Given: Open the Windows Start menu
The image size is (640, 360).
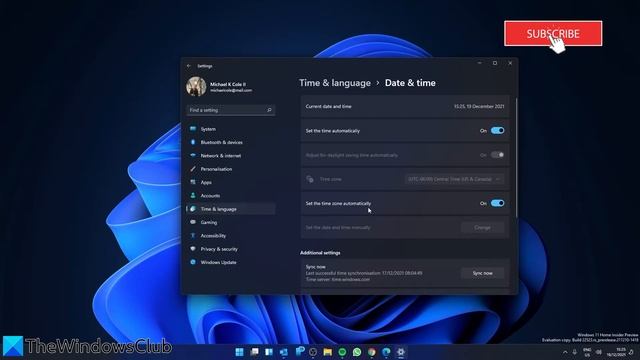Looking at the screenshot, I should pos(240,352).
